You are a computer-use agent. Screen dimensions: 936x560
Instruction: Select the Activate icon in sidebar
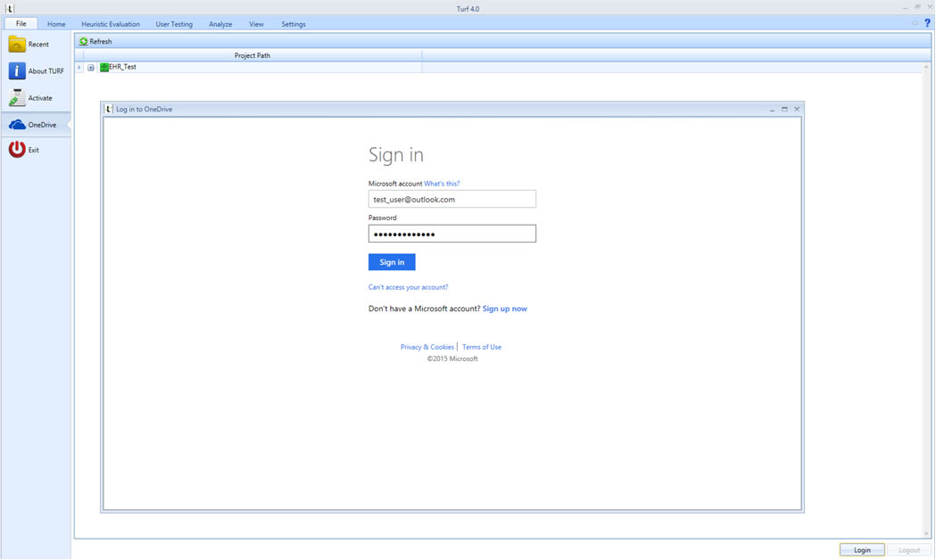tap(17, 98)
